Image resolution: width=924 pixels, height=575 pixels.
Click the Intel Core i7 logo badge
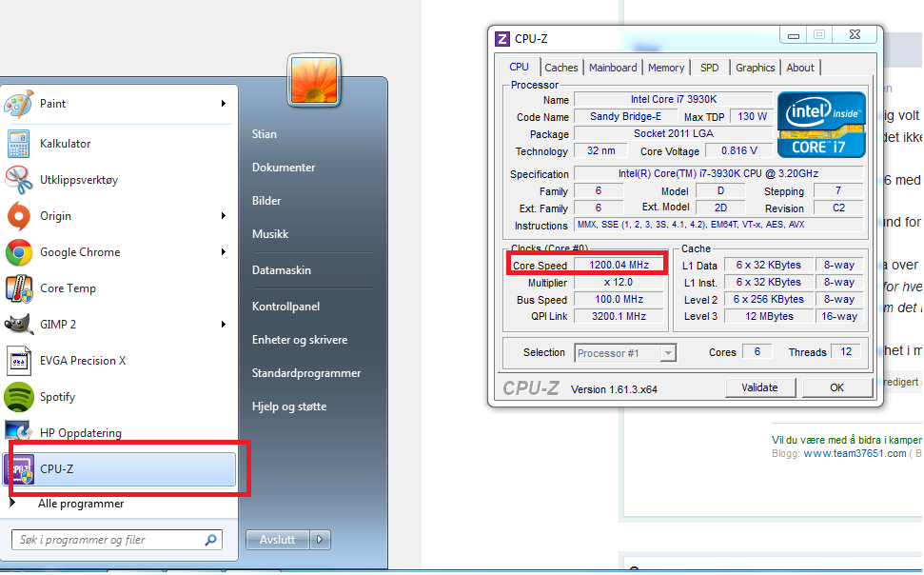coord(821,125)
